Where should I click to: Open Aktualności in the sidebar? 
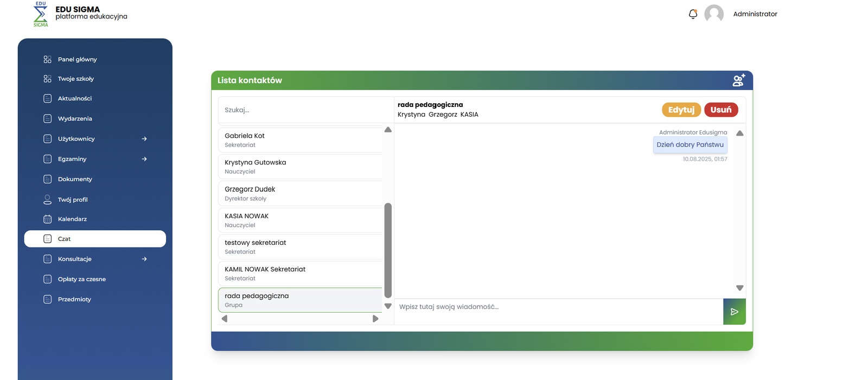(75, 99)
